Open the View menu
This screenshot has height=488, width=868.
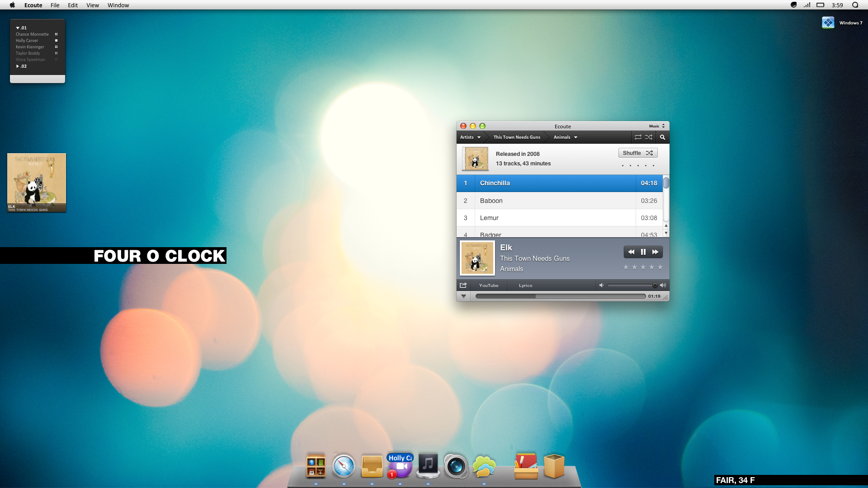[93, 5]
